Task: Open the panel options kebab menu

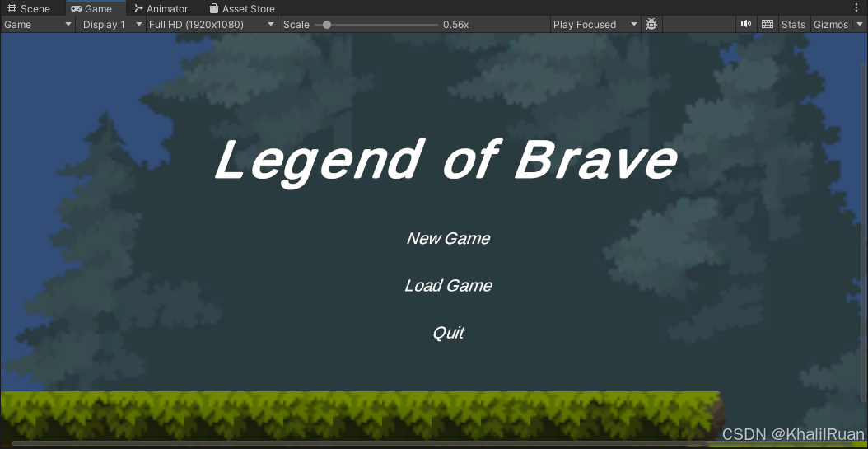Action: click(857, 7)
